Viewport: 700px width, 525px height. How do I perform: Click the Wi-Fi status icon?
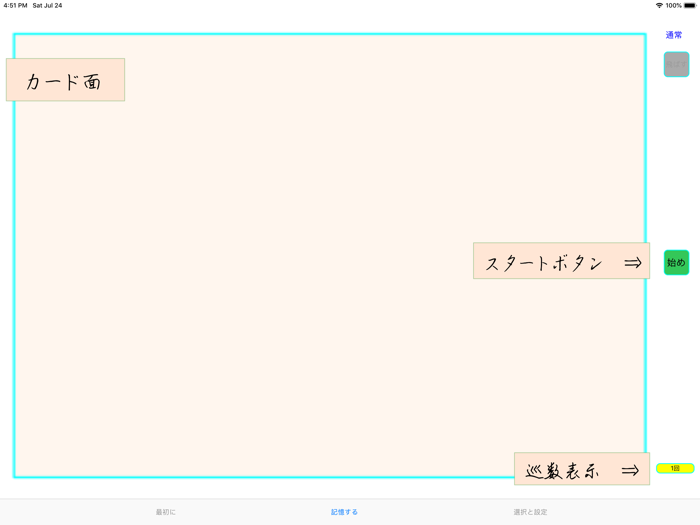pyautogui.click(x=659, y=5)
